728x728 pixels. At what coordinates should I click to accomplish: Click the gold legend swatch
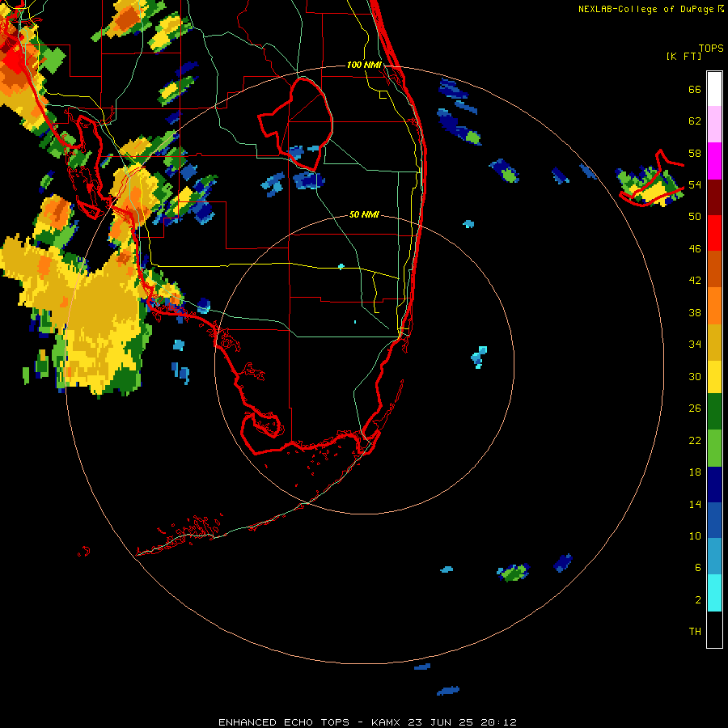click(x=714, y=341)
